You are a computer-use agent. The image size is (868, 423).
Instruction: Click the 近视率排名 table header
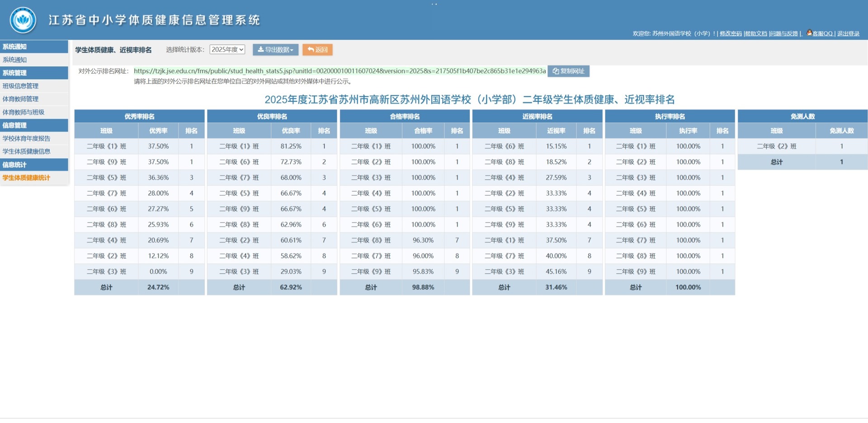pyautogui.click(x=537, y=116)
